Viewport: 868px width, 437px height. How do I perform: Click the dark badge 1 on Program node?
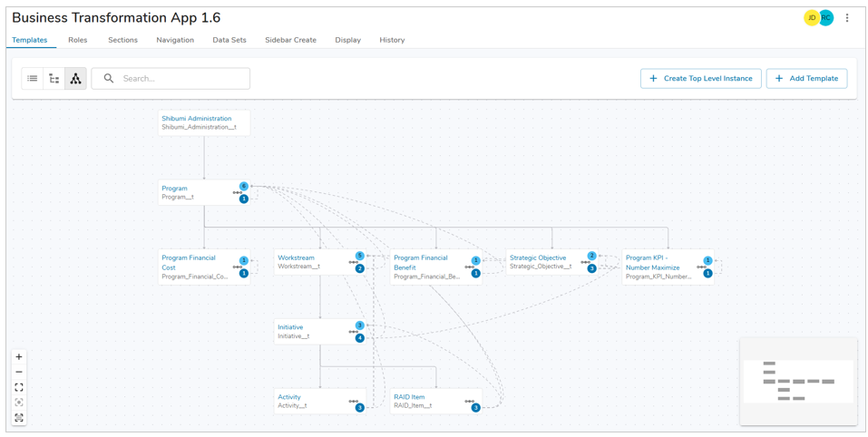(244, 199)
